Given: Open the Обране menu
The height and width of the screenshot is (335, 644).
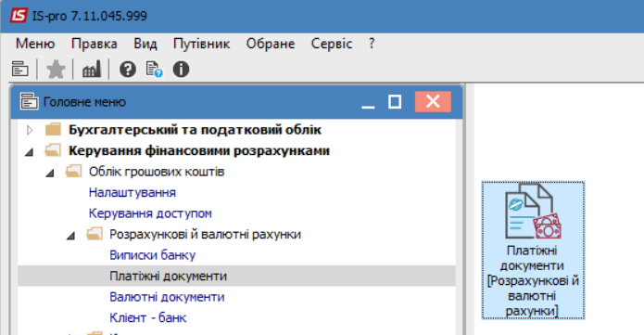Looking at the screenshot, I should pos(271,44).
